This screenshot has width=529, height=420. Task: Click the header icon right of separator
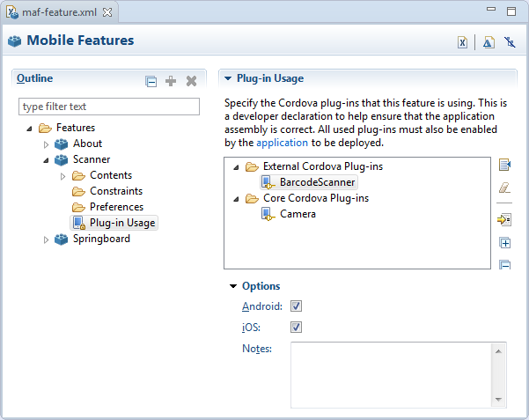[489, 41]
